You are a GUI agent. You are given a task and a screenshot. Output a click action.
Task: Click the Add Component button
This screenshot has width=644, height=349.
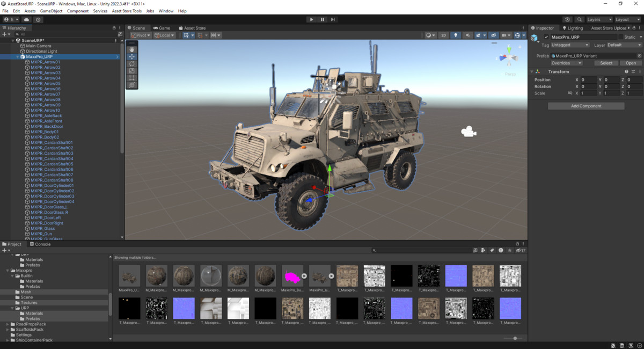586,106
